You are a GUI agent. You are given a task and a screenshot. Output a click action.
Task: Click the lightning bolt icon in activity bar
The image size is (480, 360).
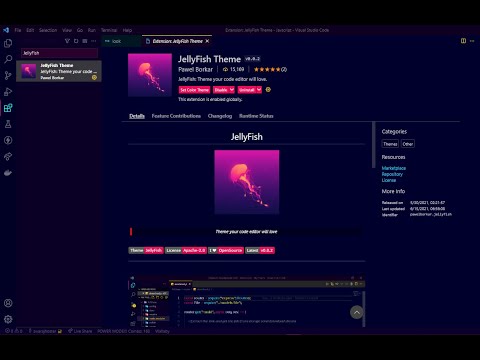tap(8, 140)
